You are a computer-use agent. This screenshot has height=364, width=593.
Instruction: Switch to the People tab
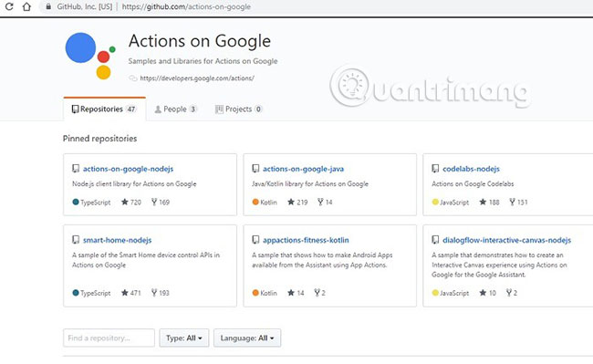coord(175,109)
